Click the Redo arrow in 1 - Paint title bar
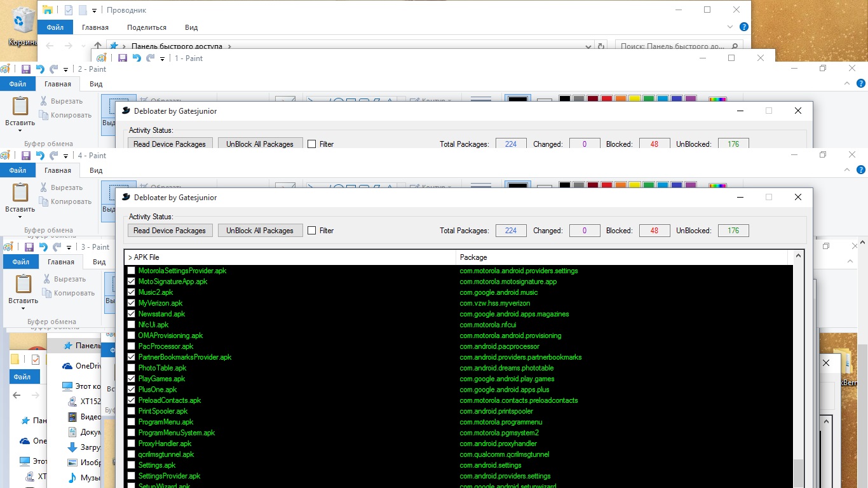 151,58
